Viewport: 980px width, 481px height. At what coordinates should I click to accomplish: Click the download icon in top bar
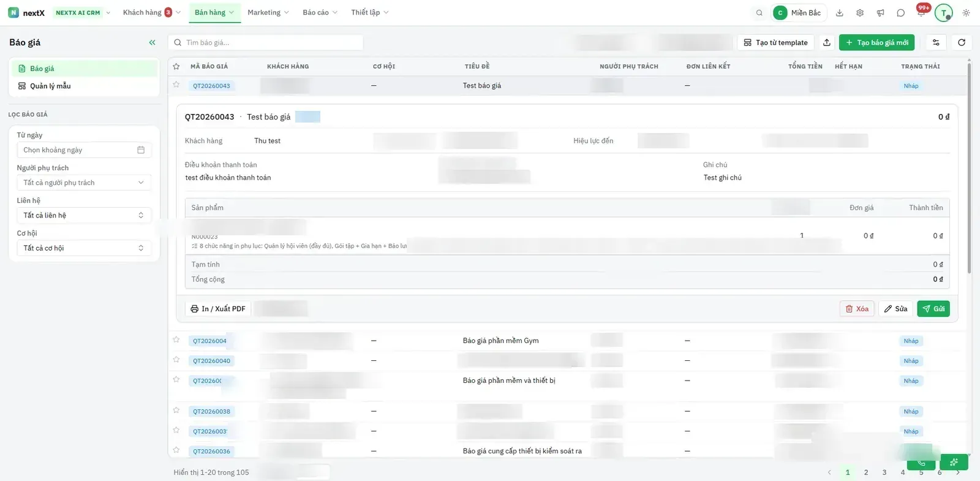(840, 12)
